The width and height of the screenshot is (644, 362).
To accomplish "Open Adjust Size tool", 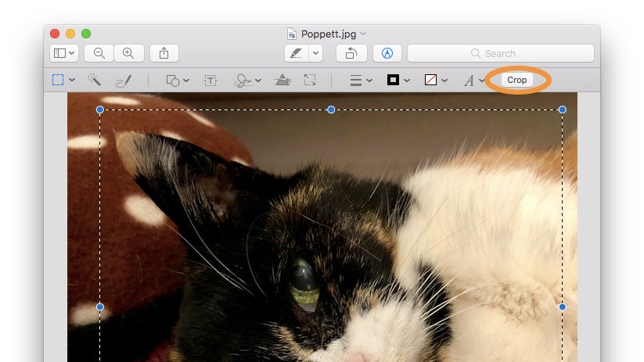I will coord(310,80).
